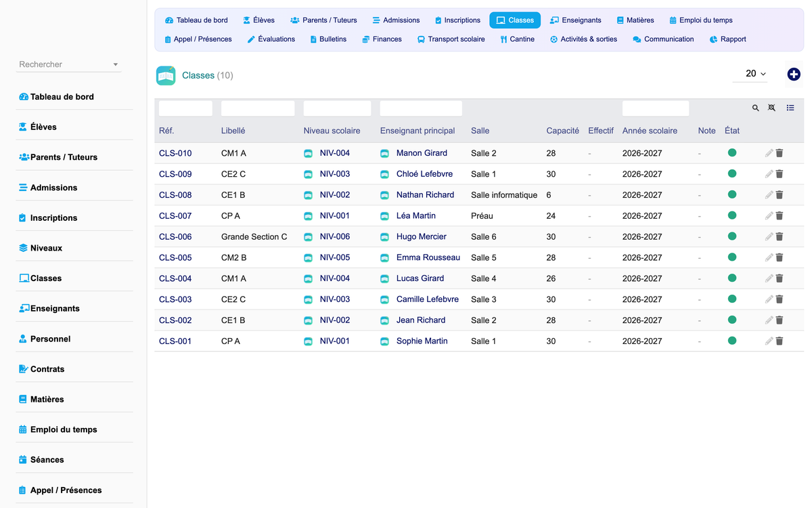
Task: Toggle the green status dot for CLS-010
Action: coord(731,153)
